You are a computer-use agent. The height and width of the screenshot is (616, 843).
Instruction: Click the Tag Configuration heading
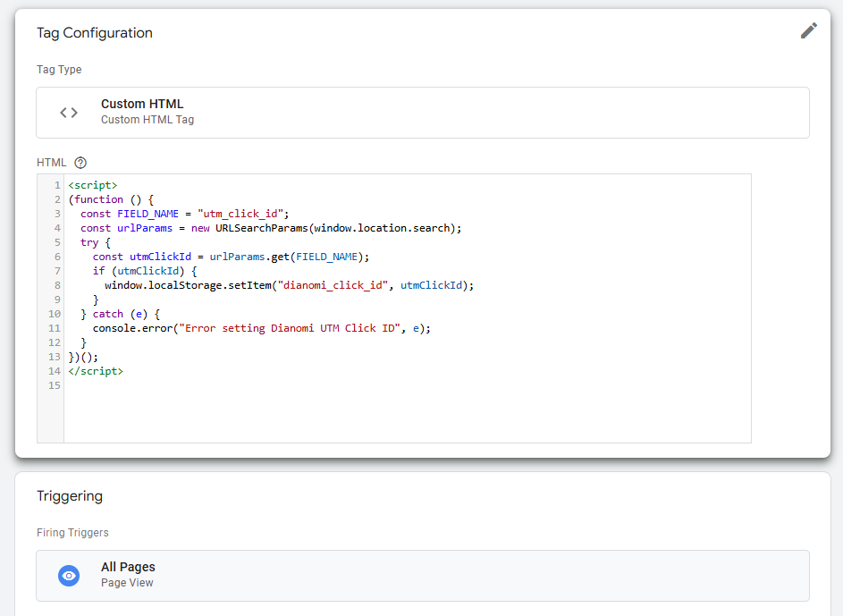click(95, 33)
